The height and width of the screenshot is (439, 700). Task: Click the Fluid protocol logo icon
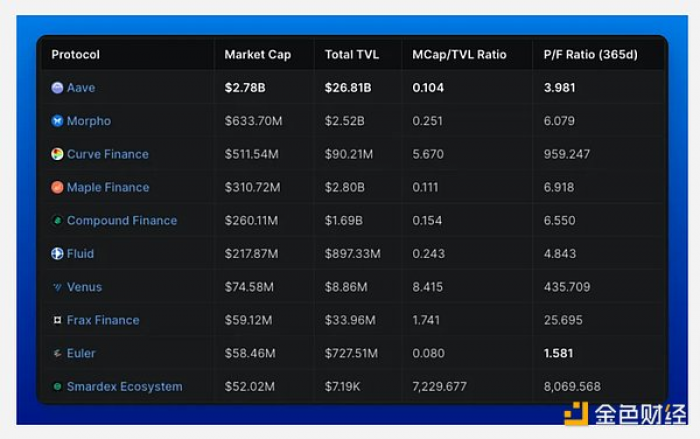pos(57,254)
